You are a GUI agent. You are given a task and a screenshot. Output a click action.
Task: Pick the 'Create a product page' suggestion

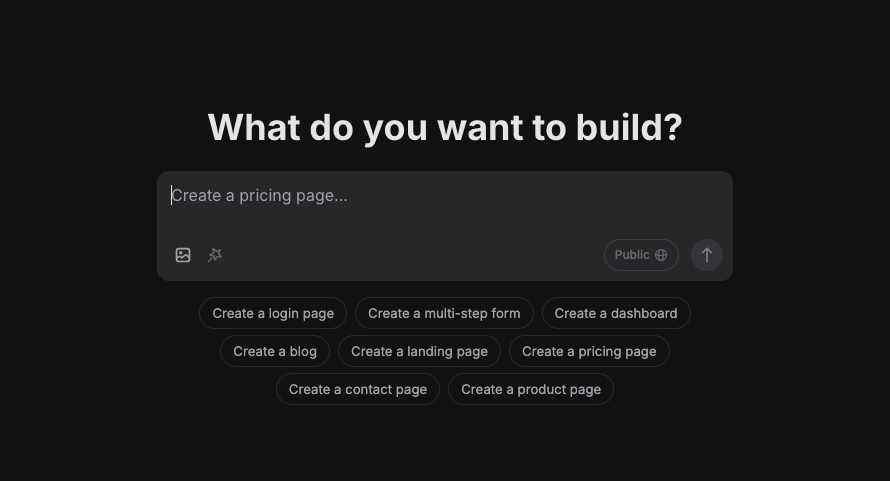tap(531, 389)
